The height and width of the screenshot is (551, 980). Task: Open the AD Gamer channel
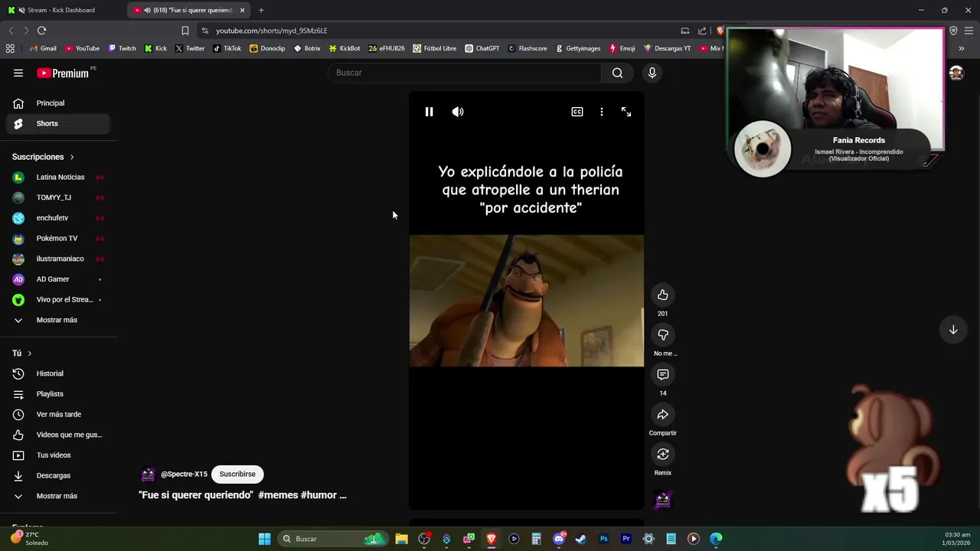(58, 279)
